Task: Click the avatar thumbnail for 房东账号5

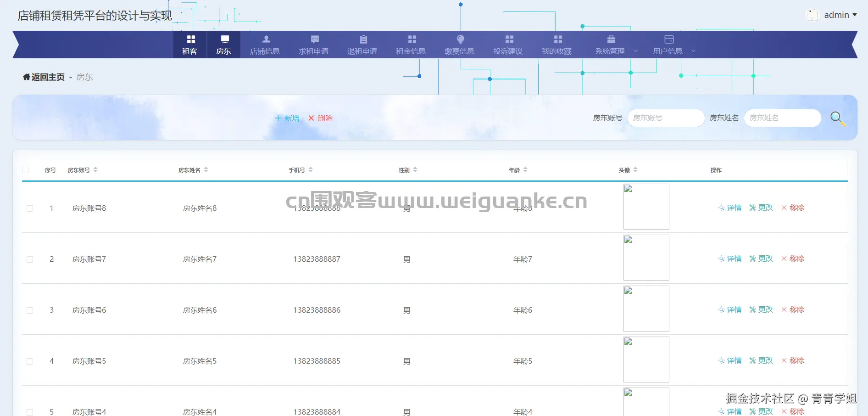Action: point(646,360)
